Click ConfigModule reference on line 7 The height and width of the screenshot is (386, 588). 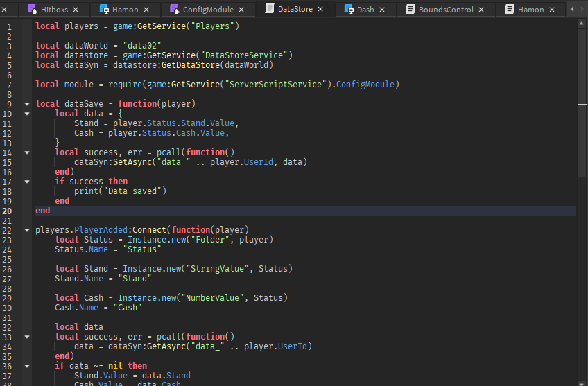[x=365, y=85]
